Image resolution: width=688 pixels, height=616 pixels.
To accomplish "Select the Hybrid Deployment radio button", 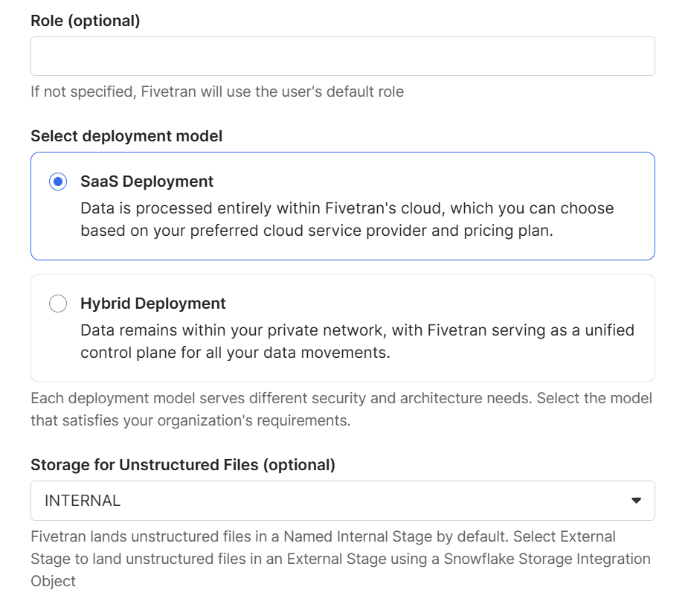I will click(58, 304).
